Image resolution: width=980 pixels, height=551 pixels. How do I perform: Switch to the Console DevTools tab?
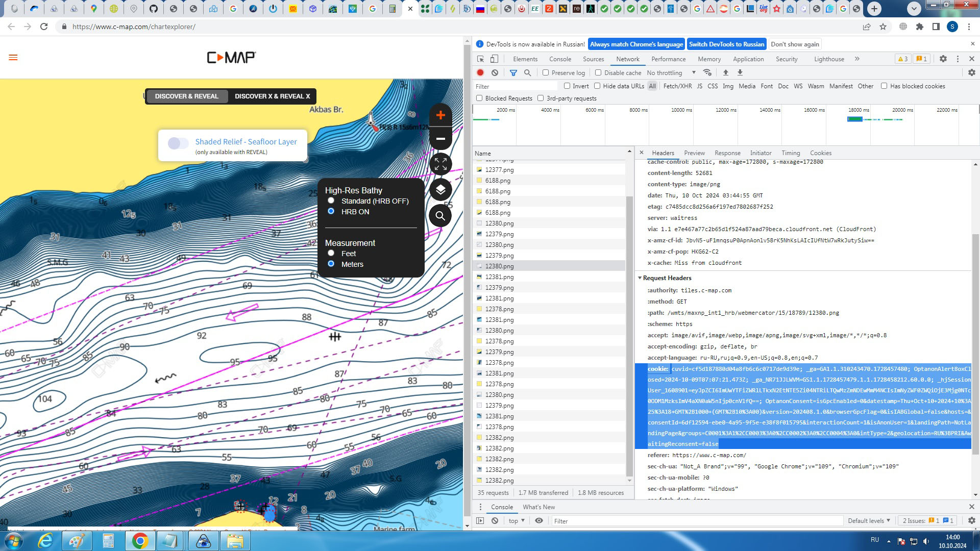[560, 59]
